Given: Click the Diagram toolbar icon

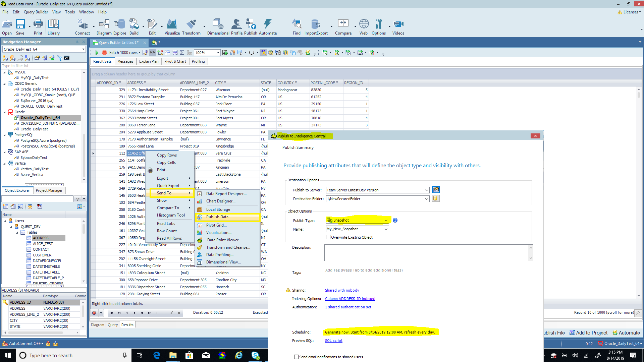Looking at the screenshot, I should point(104,27).
